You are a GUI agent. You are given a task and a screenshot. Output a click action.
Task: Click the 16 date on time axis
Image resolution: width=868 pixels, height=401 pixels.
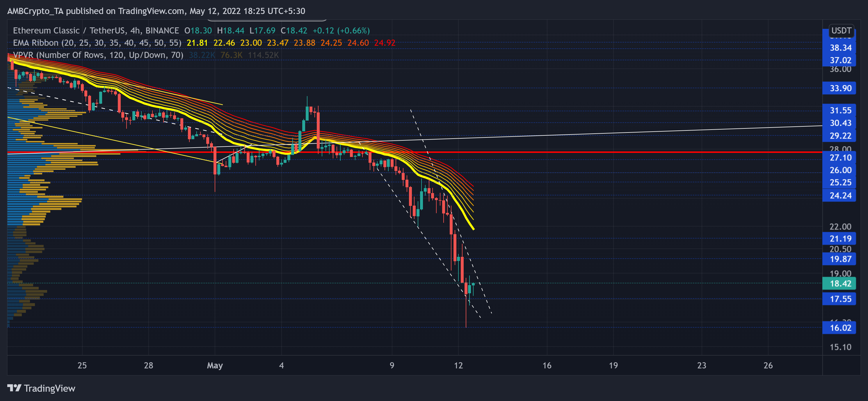[x=547, y=365]
